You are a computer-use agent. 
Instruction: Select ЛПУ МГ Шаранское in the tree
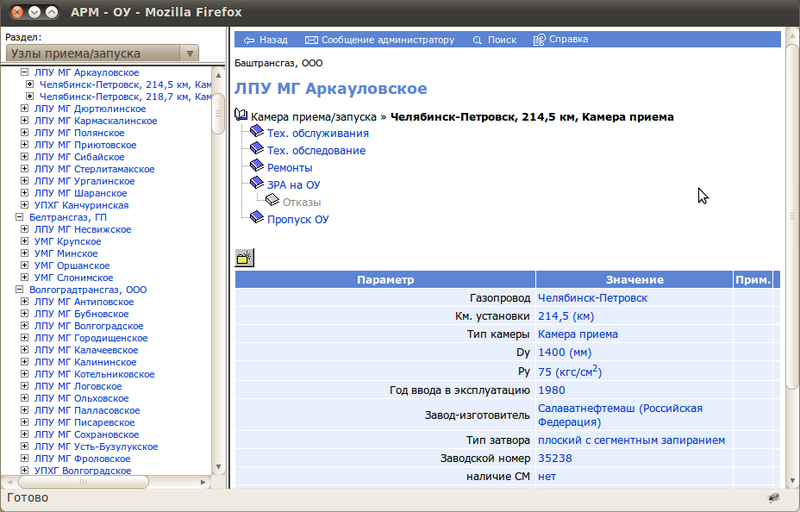(x=81, y=193)
